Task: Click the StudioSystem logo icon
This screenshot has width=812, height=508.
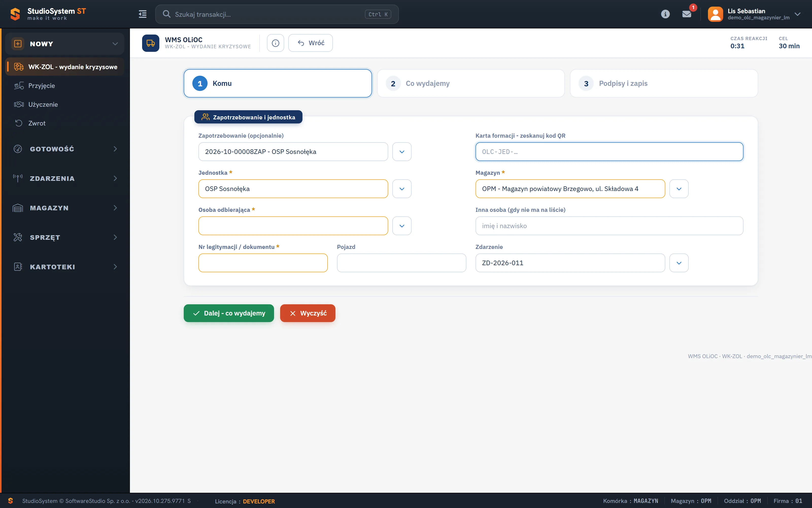Action: 15,14
